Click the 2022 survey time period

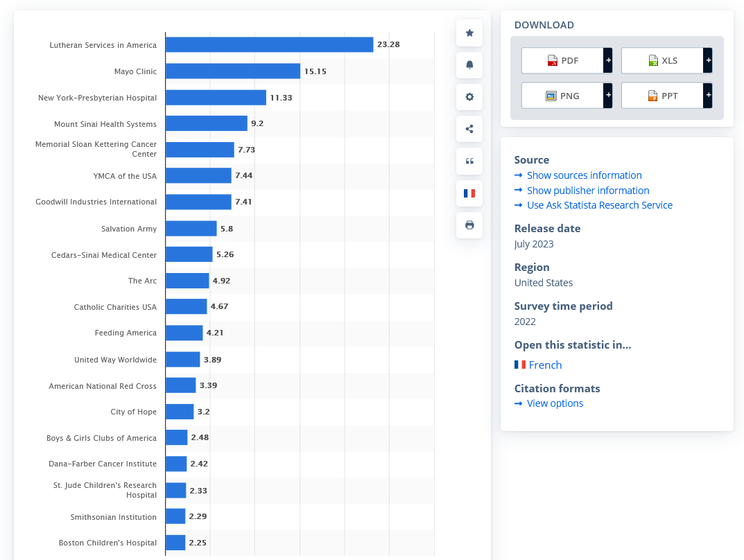tap(525, 322)
